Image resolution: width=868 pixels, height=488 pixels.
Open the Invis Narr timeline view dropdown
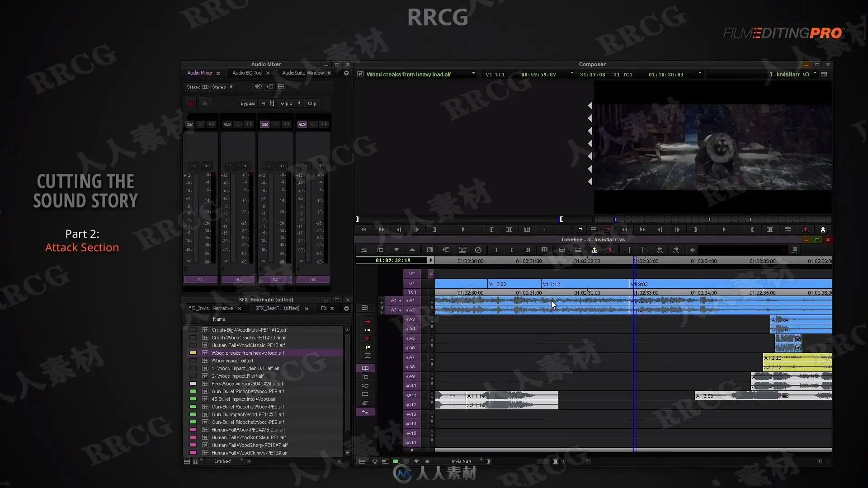coord(481,461)
